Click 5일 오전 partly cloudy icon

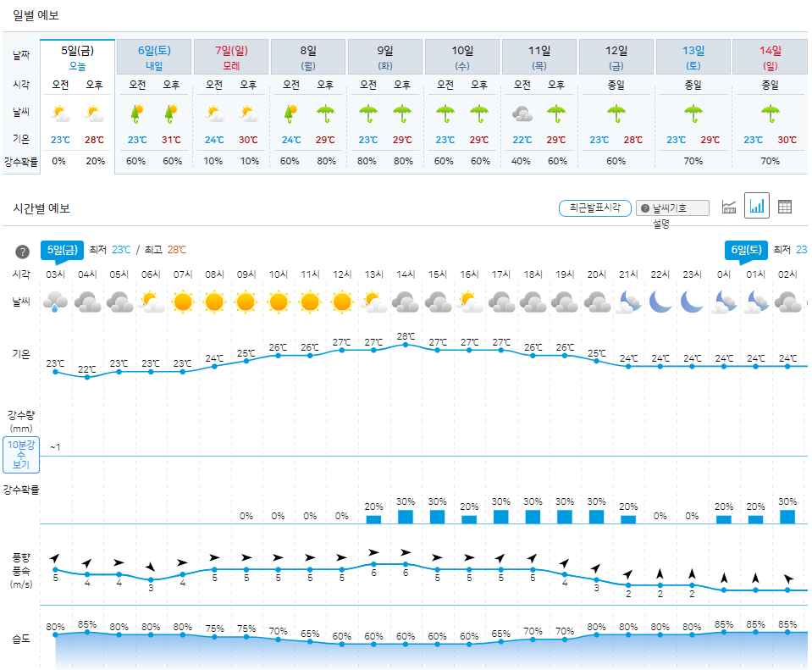pos(61,114)
